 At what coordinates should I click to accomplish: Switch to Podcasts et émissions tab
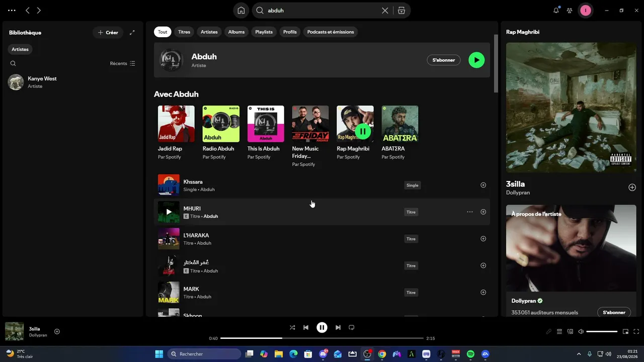coord(331,32)
